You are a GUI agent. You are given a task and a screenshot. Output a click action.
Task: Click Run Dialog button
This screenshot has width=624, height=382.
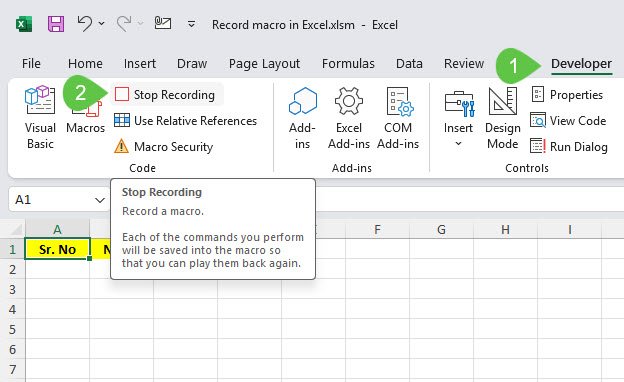pos(569,146)
